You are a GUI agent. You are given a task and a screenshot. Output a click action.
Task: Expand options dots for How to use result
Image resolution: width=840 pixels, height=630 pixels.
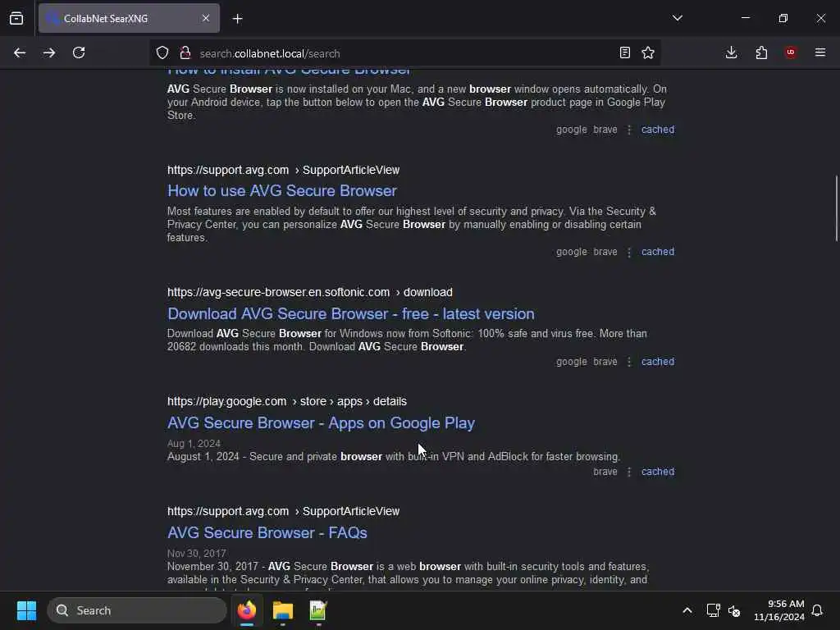pos(629,252)
